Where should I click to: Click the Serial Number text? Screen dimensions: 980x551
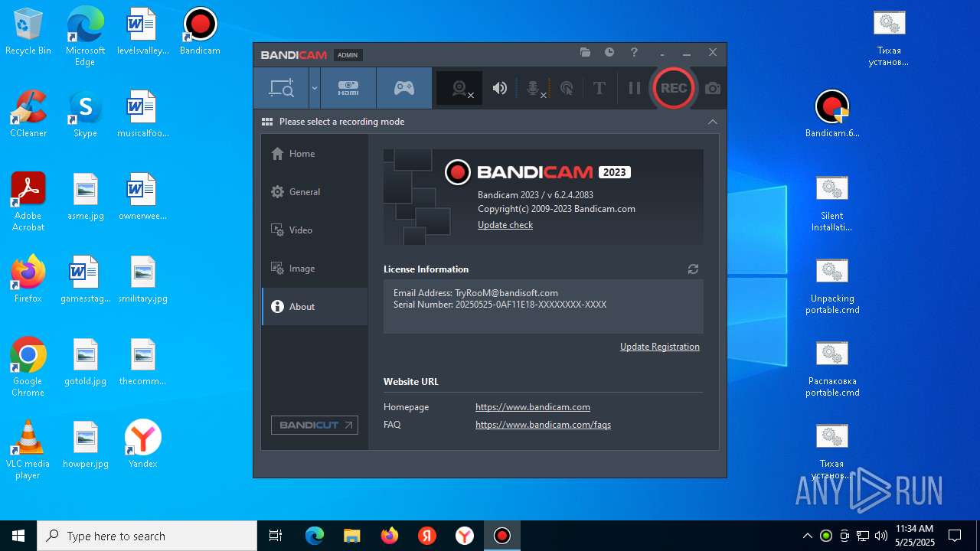pyautogui.click(x=500, y=305)
